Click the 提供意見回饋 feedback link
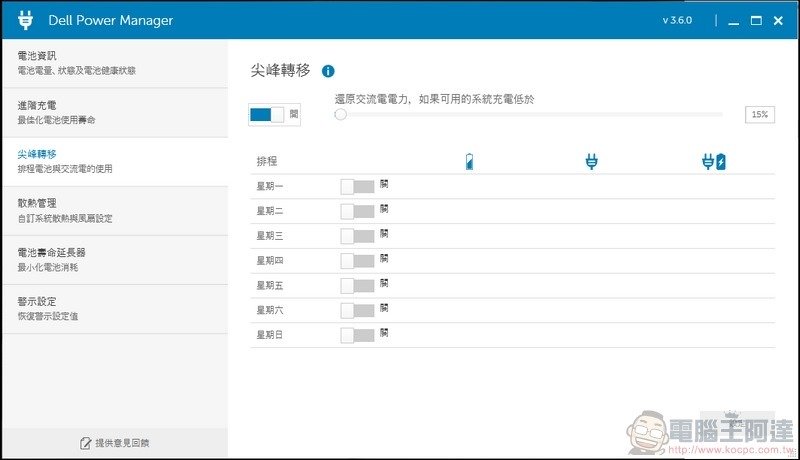800x460 pixels. (122, 442)
